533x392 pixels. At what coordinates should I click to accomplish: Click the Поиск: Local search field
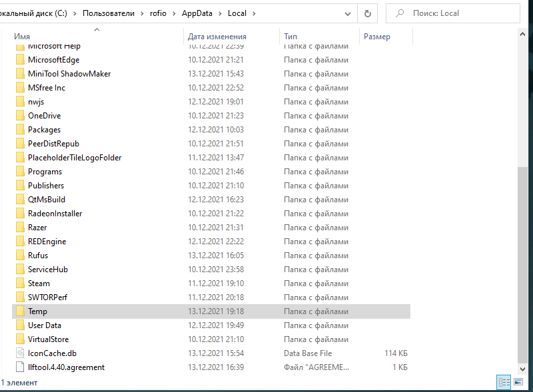453,13
